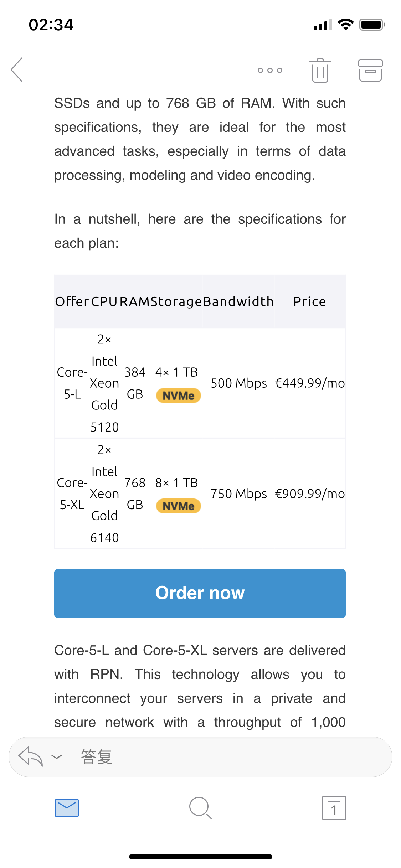This screenshot has height=868, width=401.
Task: Tap the Core-5-XL offer name
Action: (x=72, y=494)
